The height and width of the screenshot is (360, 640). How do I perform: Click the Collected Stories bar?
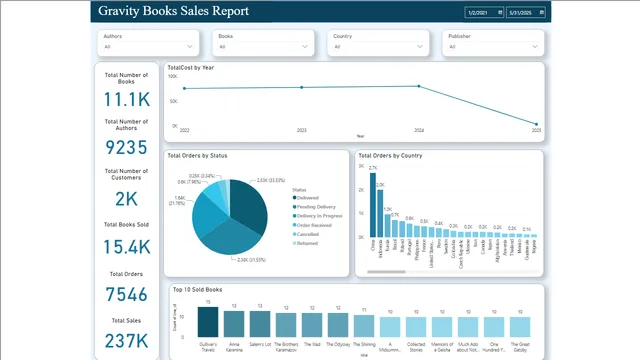pyautogui.click(x=416, y=327)
